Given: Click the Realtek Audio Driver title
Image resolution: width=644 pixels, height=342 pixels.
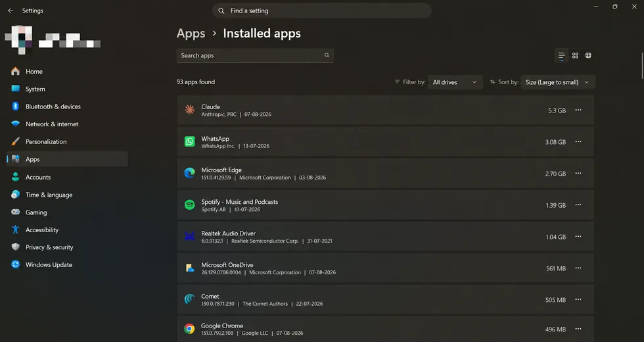Looking at the screenshot, I should tap(229, 233).
